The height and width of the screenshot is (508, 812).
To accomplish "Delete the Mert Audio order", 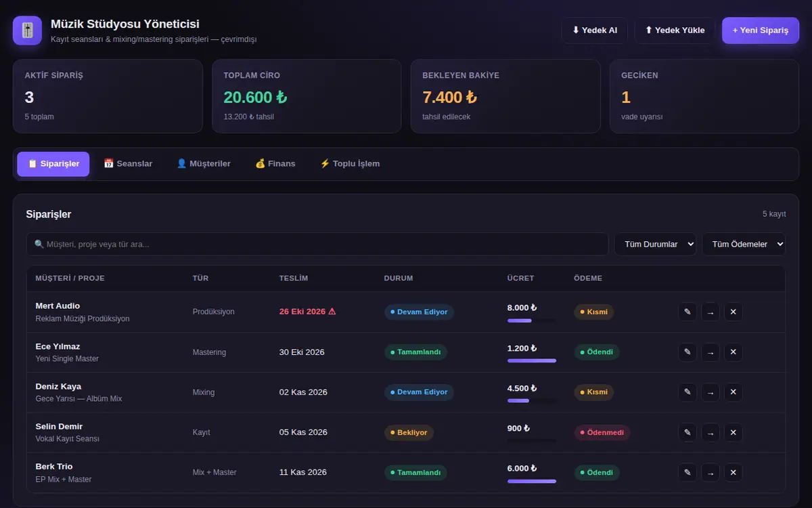I will tap(734, 312).
